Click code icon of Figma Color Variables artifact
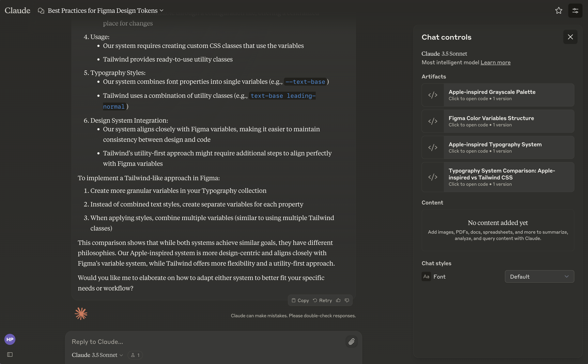Screen dimensions: 588x364 coord(433,121)
